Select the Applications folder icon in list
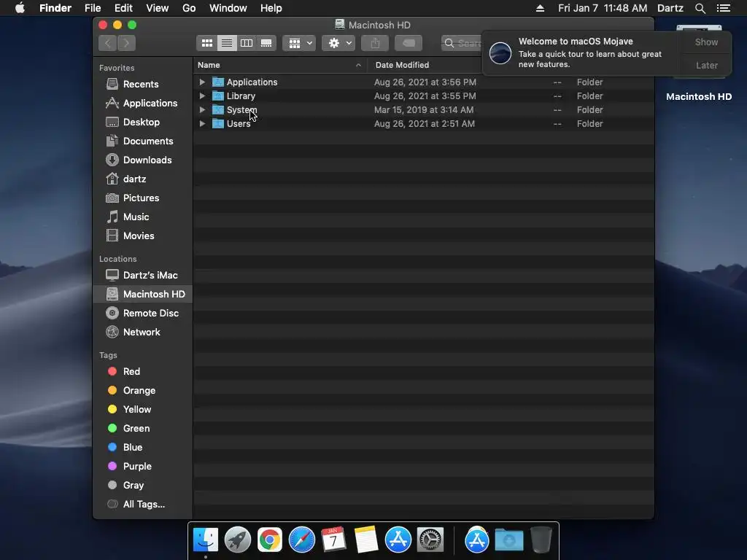This screenshot has width=747, height=560. click(217, 82)
